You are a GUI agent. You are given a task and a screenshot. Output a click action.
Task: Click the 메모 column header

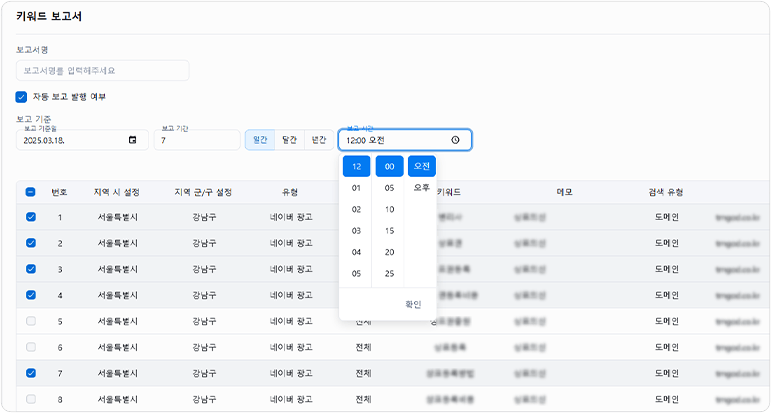[x=564, y=192]
